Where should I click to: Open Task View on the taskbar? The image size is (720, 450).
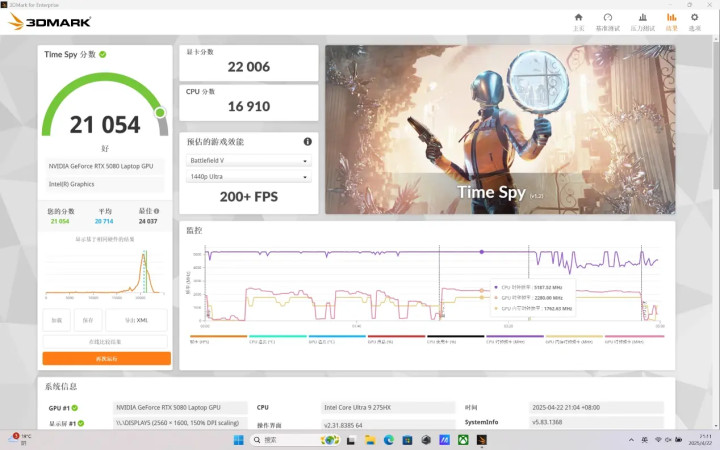point(351,440)
